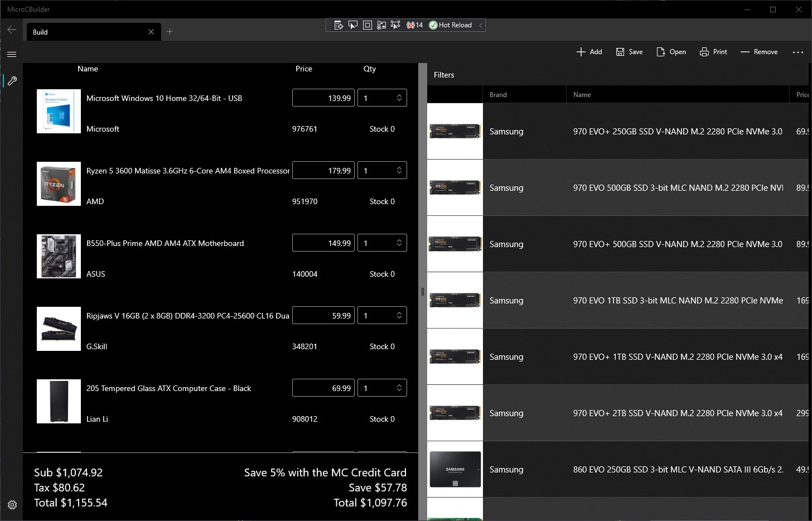Click the splitter grip between build and parts panes
This screenshot has height=521, width=812.
[423, 291]
